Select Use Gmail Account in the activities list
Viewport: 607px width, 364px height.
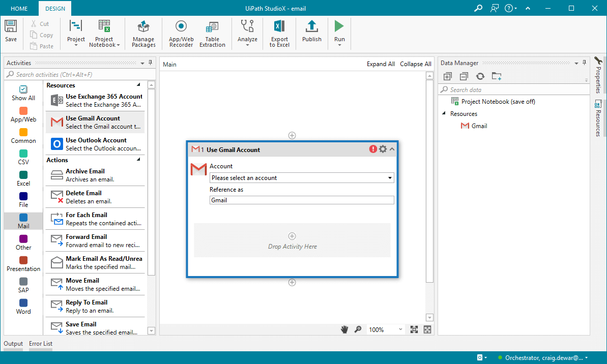coord(95,122)
